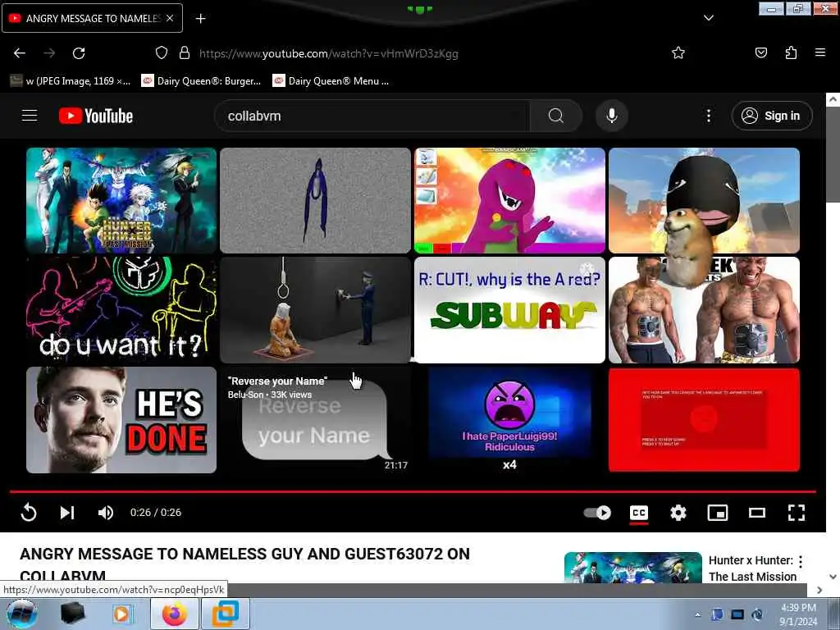Sign in to YouTube
The height and width of the screenshot is (630, 840).
coord(771,116)
